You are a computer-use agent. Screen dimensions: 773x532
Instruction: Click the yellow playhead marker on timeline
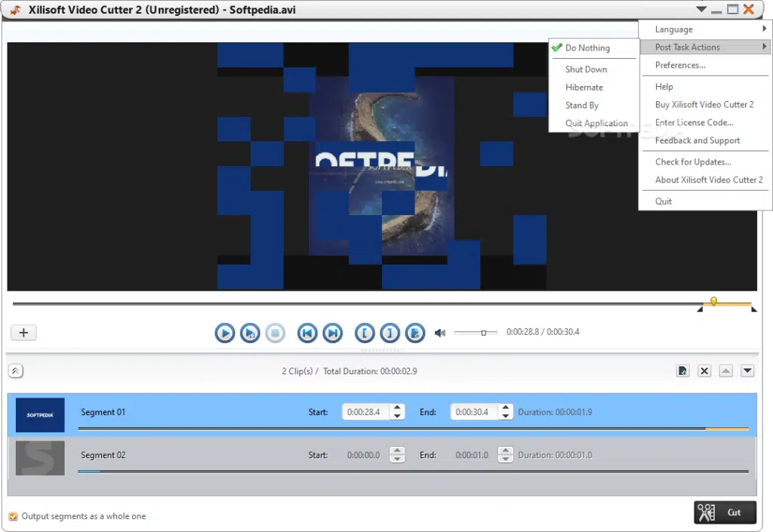click(713, 301)
